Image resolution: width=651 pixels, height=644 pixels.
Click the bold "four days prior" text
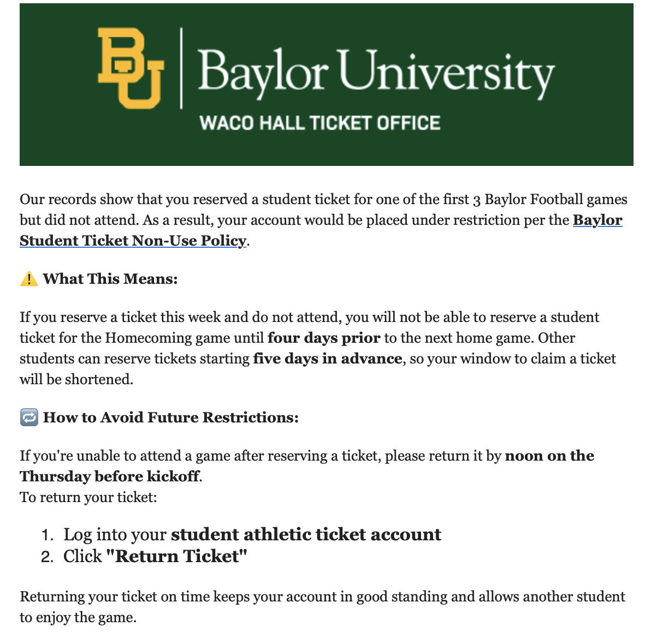[323, 338]
